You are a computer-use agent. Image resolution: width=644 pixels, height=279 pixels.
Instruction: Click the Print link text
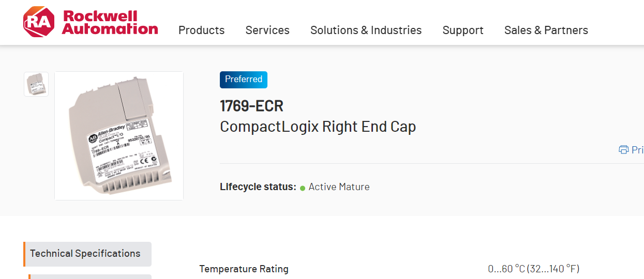pos(637,150)
